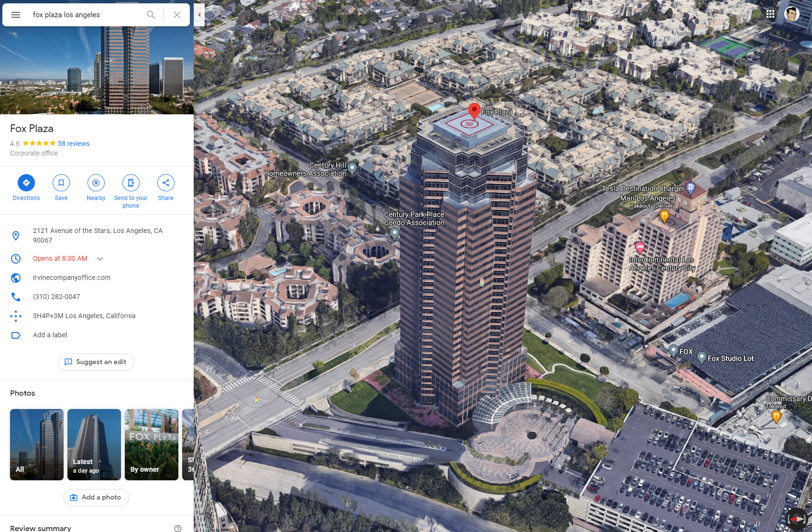Open the Latest photos thumbnail

[94, 444]
